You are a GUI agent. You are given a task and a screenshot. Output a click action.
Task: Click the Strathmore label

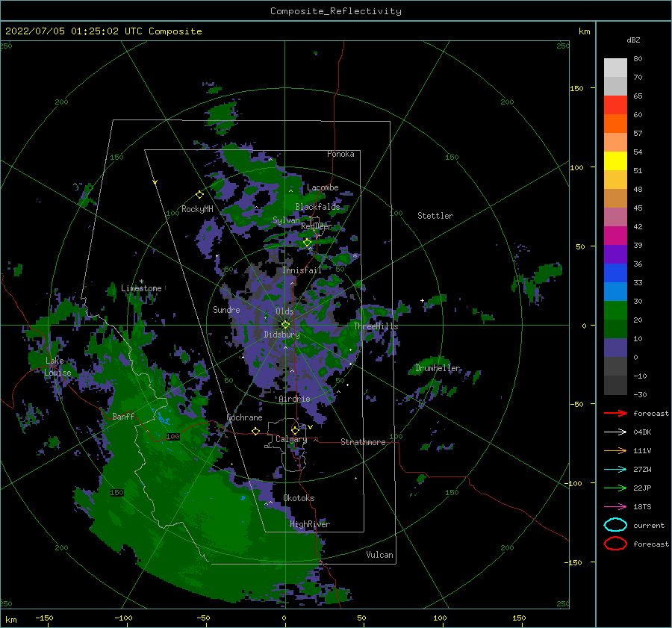pos(363,442)
